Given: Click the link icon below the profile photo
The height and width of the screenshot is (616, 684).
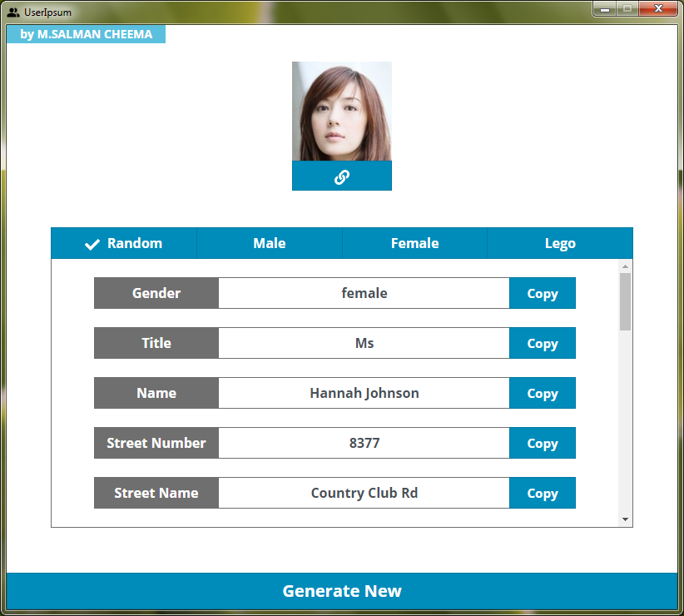Looking at the screenshot, I should [341, 175].
